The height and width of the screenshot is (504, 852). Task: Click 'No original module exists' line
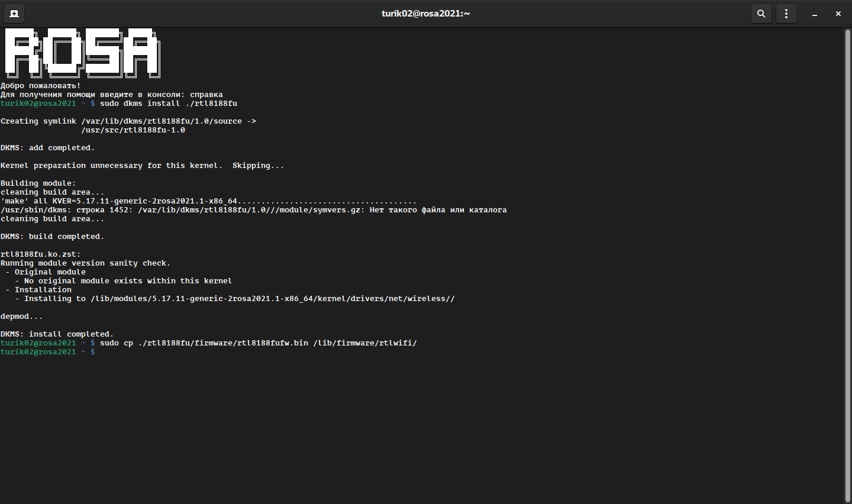(123, 281)
